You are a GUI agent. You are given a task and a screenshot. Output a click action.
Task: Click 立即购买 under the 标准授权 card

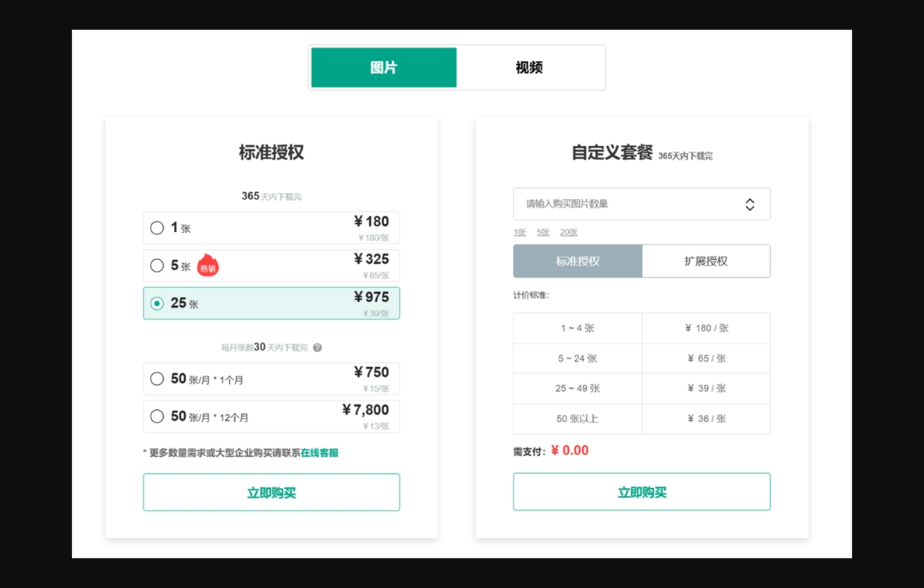pos(271,492)
